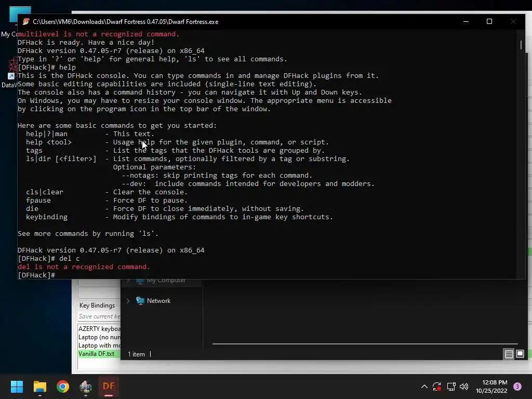Switch Explorer to details view
This screenshot has height=399, width=532.
pos(509,354)
